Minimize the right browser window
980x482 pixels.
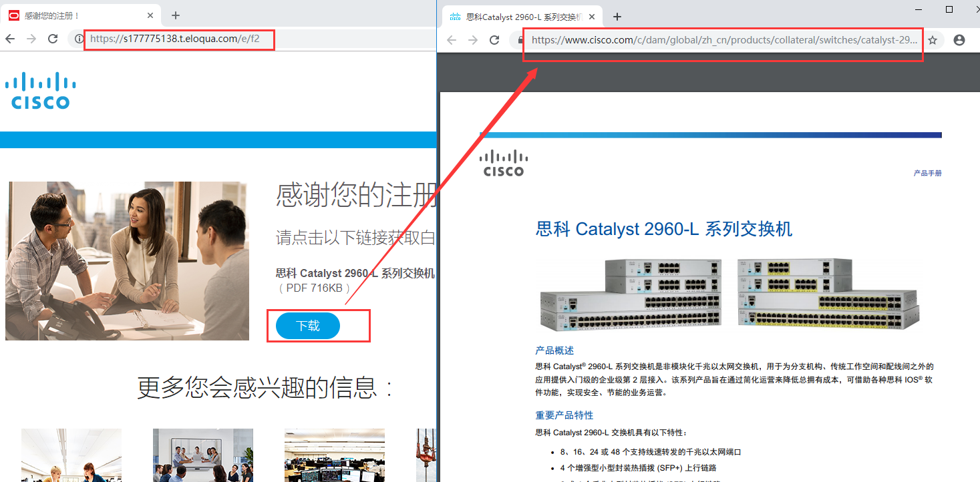click(x=919, y=9)
